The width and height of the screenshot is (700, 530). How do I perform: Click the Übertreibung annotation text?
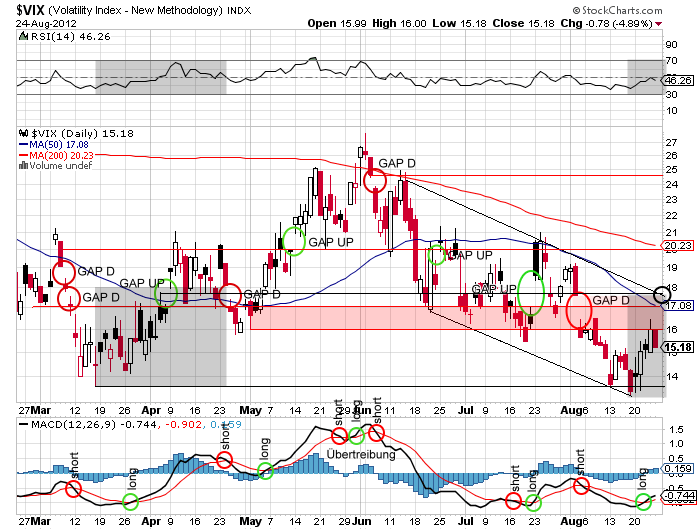click(x=361, y=455)
